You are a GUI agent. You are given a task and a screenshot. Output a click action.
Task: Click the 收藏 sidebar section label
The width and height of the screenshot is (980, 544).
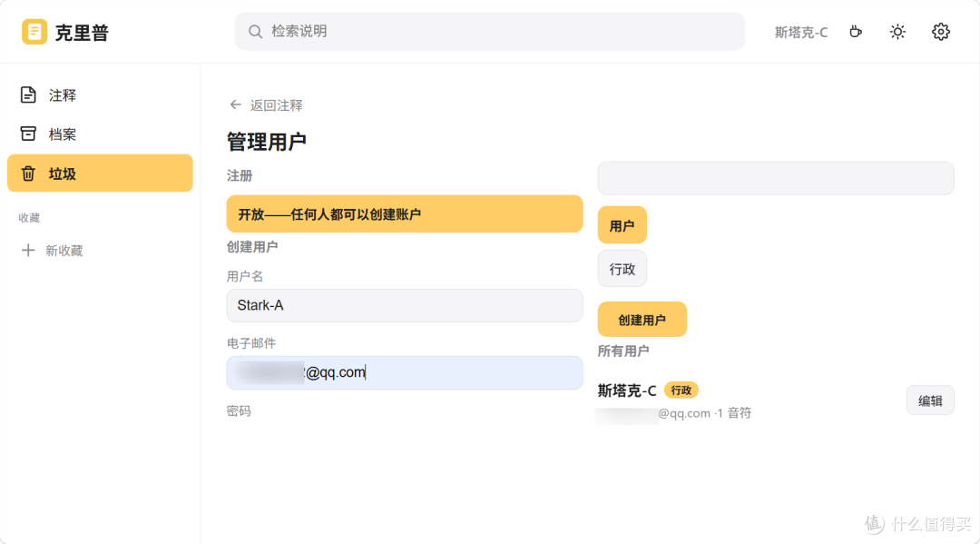coord(29,218)
